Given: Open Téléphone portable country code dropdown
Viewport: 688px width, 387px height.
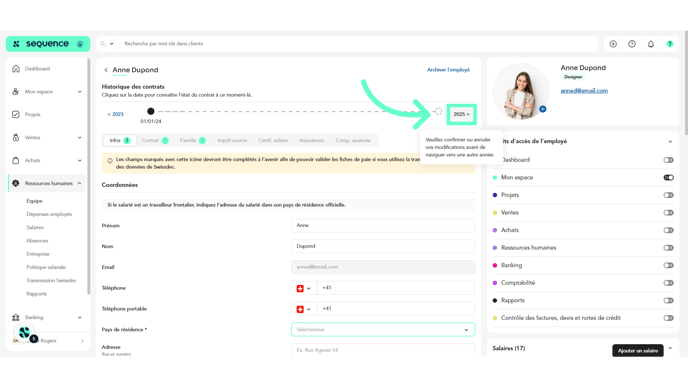Looking at the screenshot, I should (x=304, y=309).
